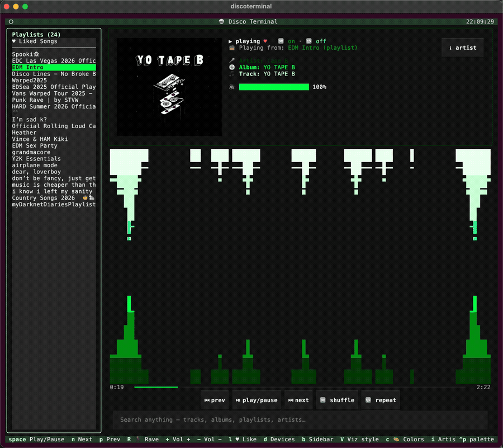Select the Heather playlist
The image size is (503, 448).
point(54,133)
